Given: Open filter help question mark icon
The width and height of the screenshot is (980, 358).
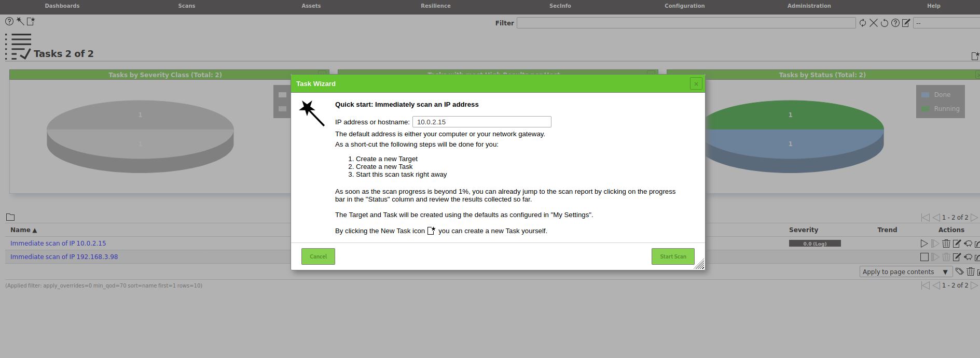Looking at the screenshot, I should click(x=895, y=23).
